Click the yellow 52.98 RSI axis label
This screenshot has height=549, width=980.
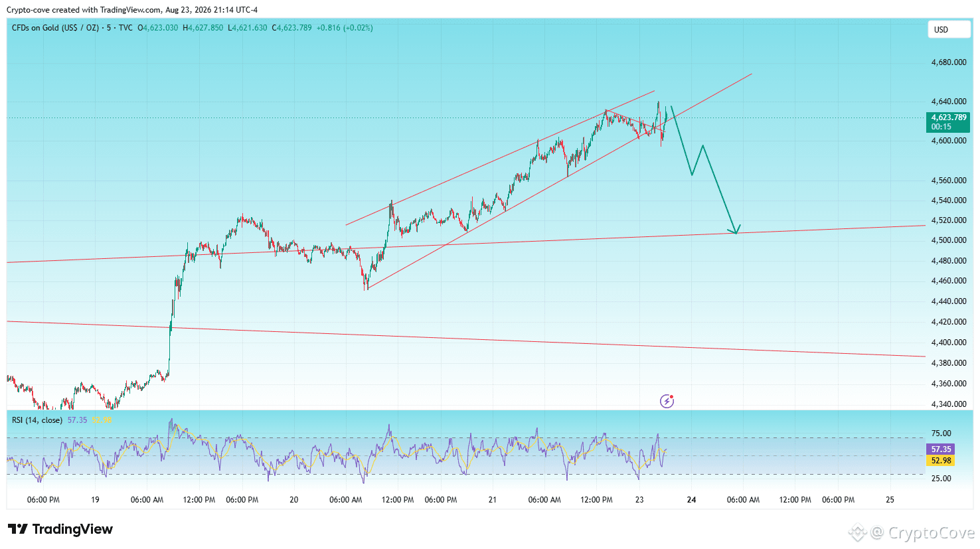[941, 461]
